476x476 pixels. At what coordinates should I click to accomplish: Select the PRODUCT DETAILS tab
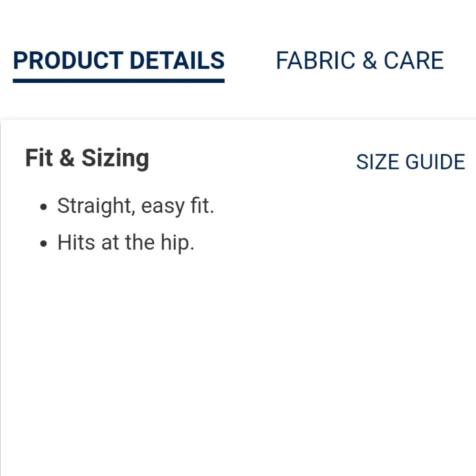pos(119,60)
